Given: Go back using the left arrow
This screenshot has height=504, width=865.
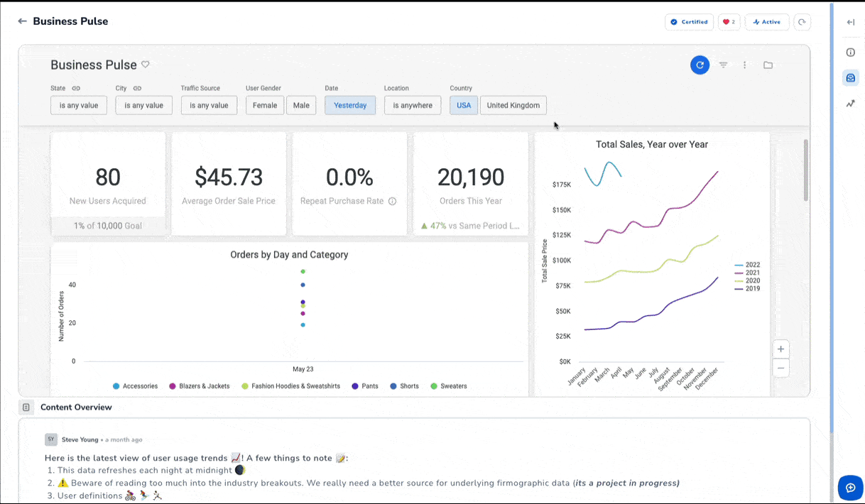Looking at the screenshot, I should click(x=22, y=21).
